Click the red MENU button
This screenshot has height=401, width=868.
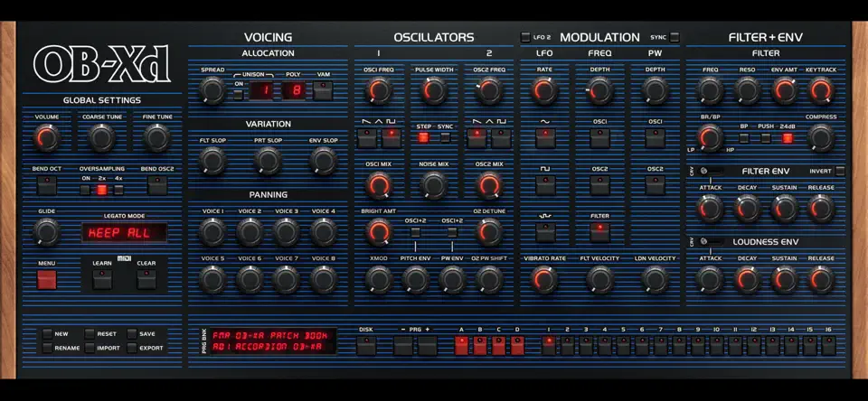coord(47,279)
